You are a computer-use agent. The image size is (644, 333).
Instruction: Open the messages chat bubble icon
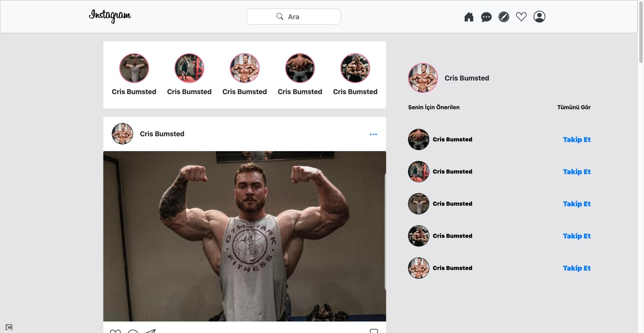point(486,17)
